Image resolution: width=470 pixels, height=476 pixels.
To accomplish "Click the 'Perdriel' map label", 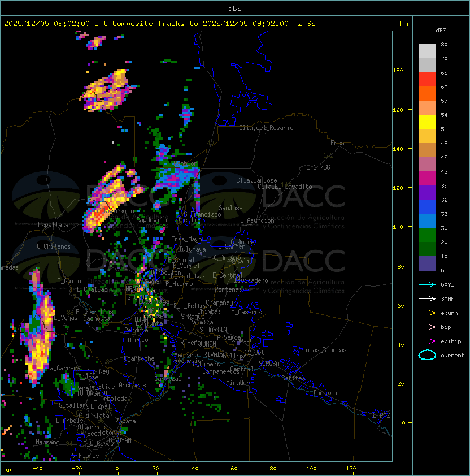I will click(x=138, y=330).
